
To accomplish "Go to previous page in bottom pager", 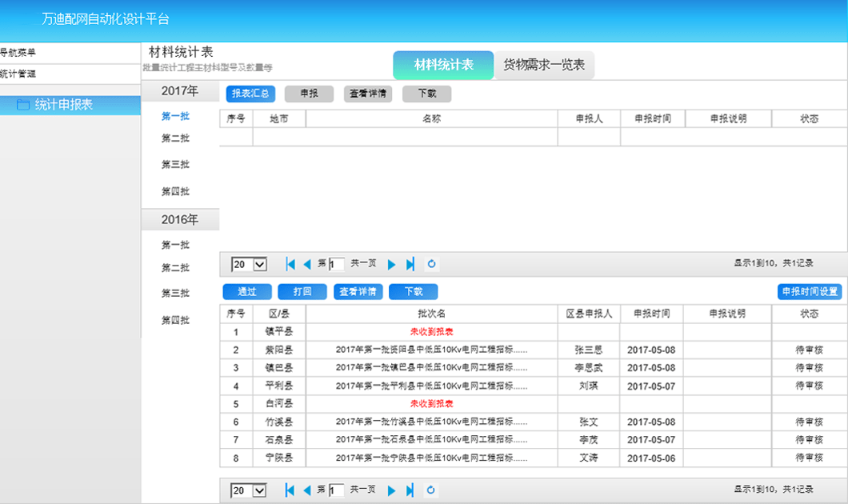I will coord(306,490).
